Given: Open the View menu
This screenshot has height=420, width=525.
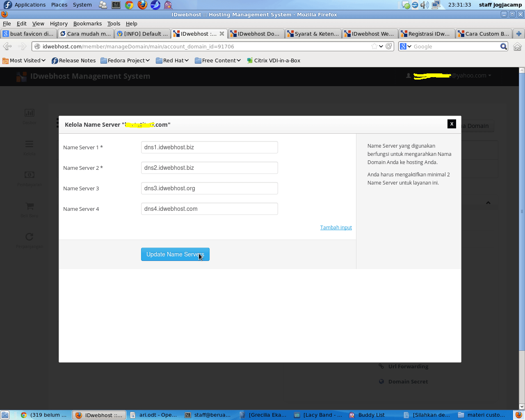Looking at the screenshot, I should click(x=38, y=24).
